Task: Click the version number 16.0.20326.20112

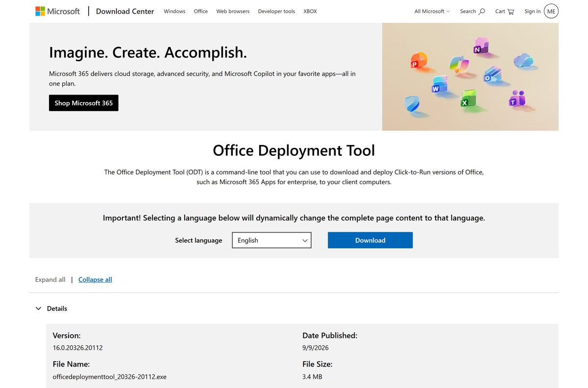Action: click(78, 348)
